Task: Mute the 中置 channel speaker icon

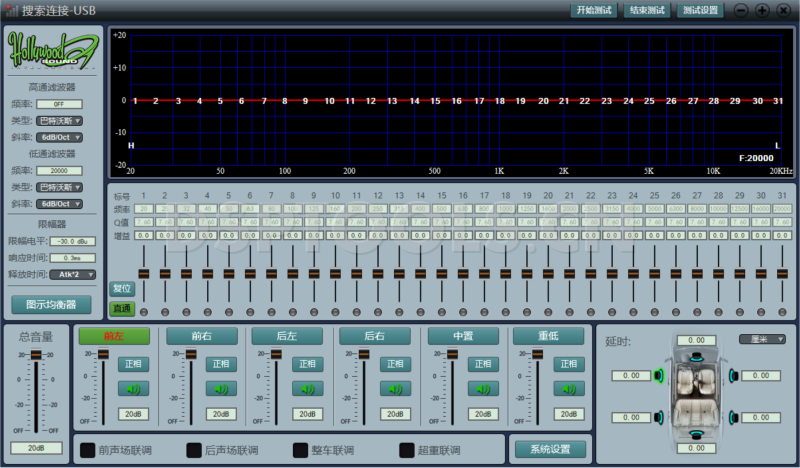Action: coord(482,389)
